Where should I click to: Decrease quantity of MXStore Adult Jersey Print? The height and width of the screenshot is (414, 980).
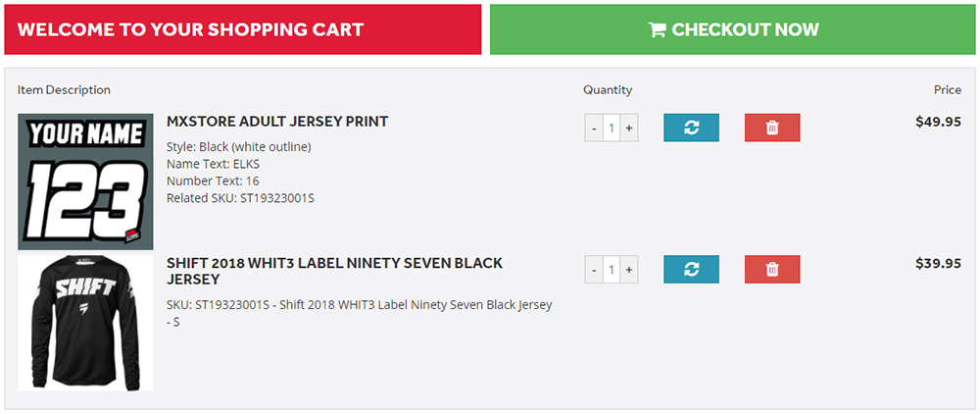click(594, 129)
